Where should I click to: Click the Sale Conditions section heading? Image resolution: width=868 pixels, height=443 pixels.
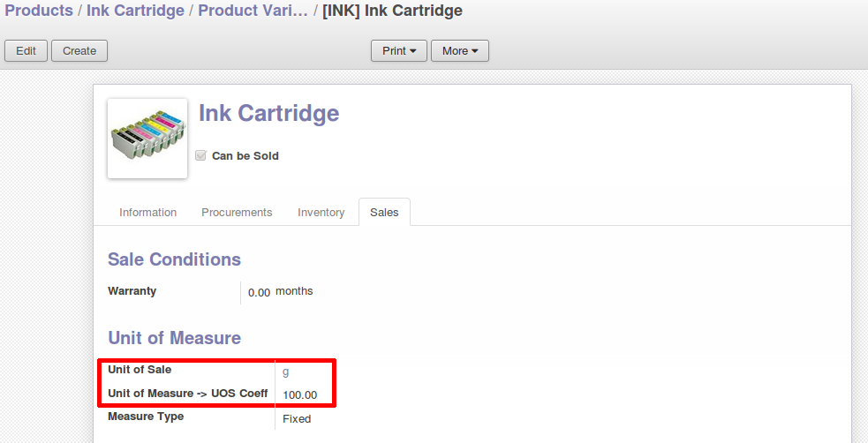174,259
